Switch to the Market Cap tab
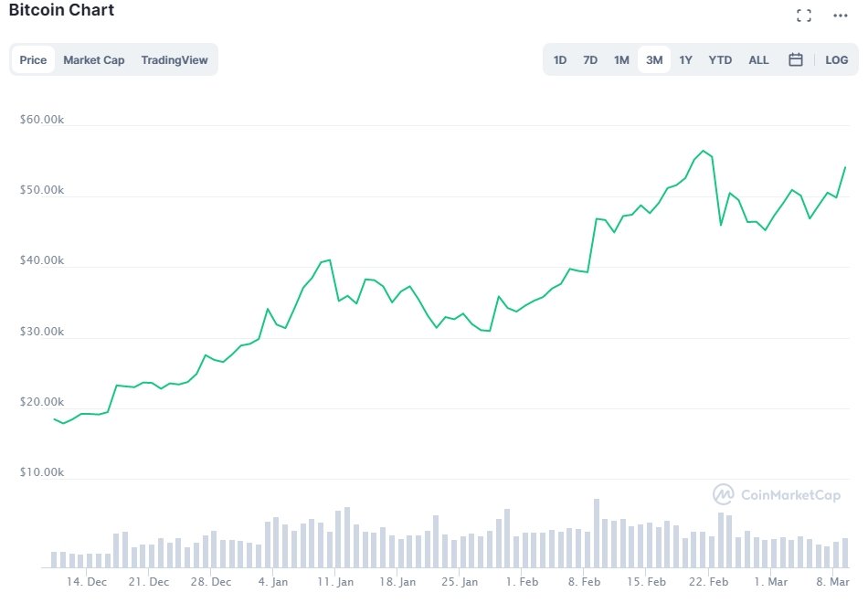The height and width of the screenshot is (603, 868). click(x=94, y=60)
